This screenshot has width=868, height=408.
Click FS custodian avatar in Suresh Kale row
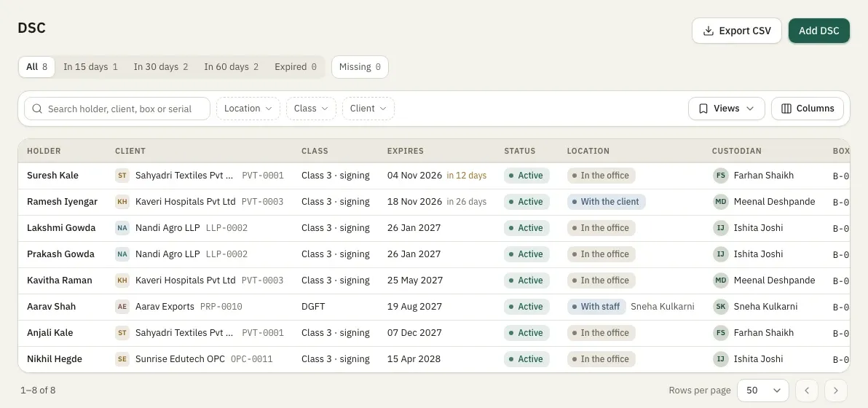click(x=721, y=176)
